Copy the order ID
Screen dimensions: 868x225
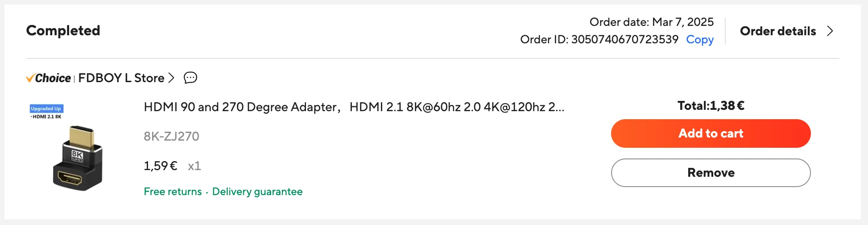point(699,40)
